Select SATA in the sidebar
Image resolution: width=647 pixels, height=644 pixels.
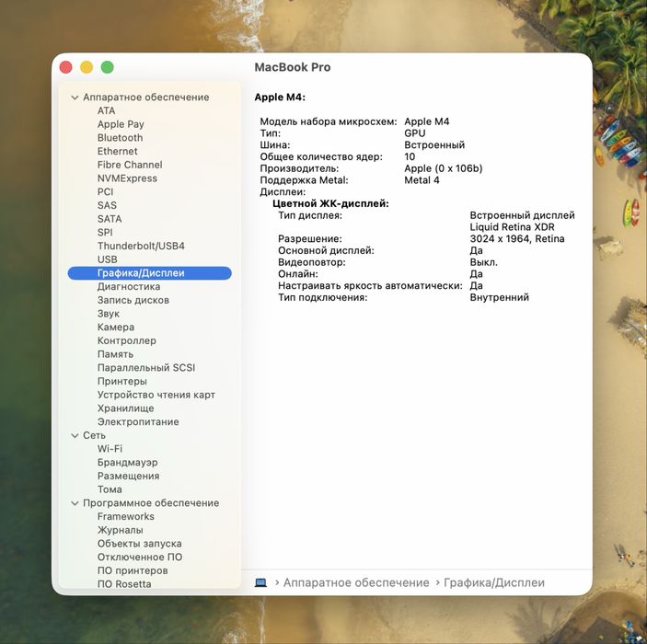[110, 219]
